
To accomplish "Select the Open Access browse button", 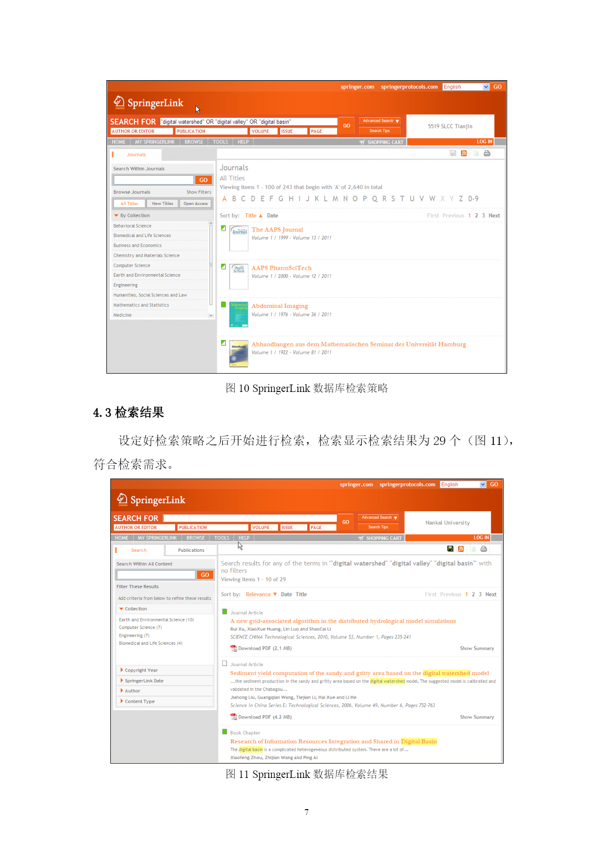I will point(195,203).
